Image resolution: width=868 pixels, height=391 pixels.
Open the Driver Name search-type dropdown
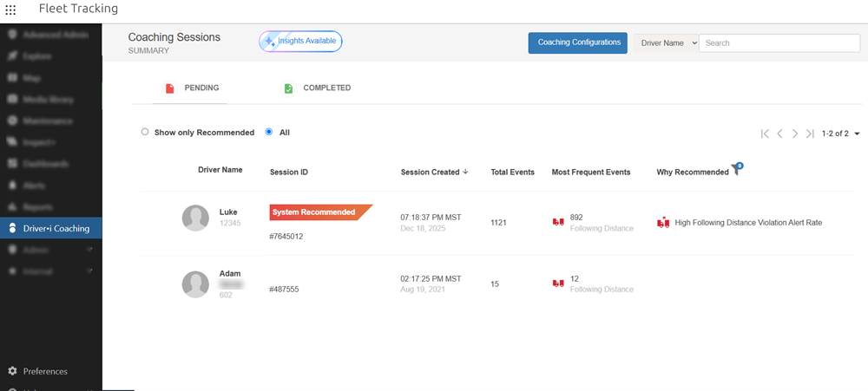pyautogui.click(x=666, y=43)
